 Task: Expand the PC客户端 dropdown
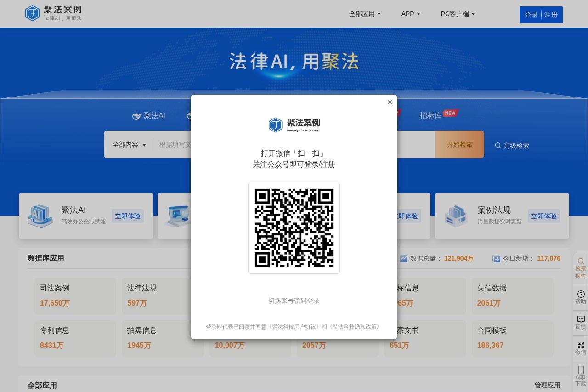pos(457,14)
